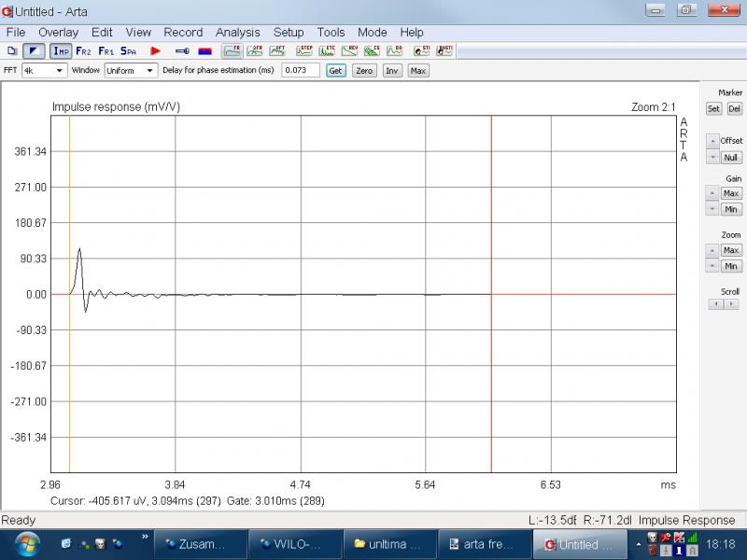Click the Get delay button
Viewport: 747px width, 560px height.
click(335, 70)
